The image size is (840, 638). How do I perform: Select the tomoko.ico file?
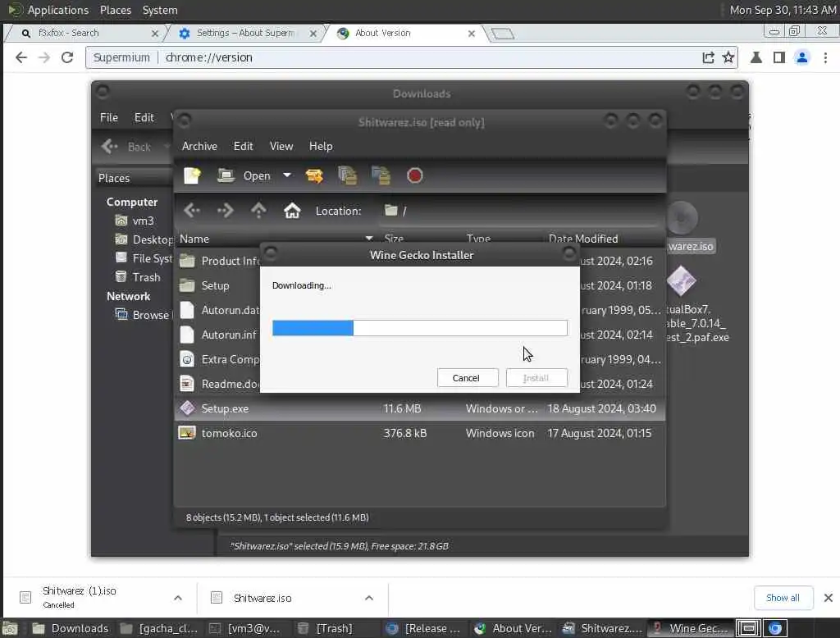[230, 433]
